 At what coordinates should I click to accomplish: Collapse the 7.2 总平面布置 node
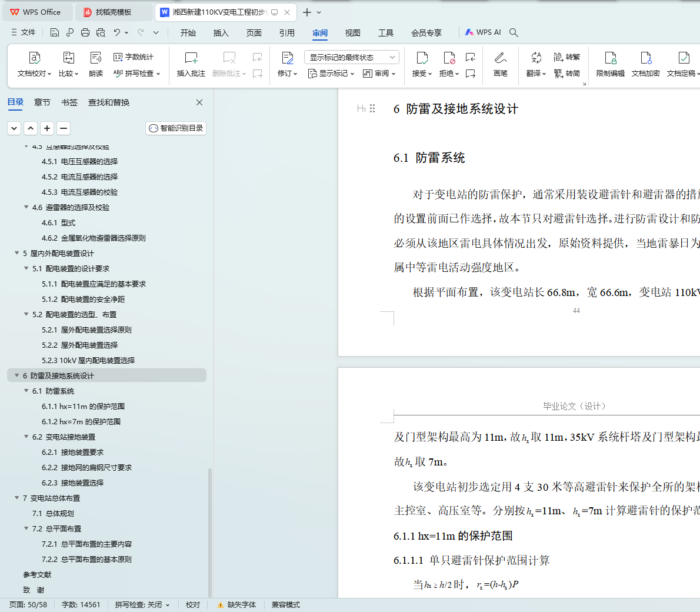(26, 528)
